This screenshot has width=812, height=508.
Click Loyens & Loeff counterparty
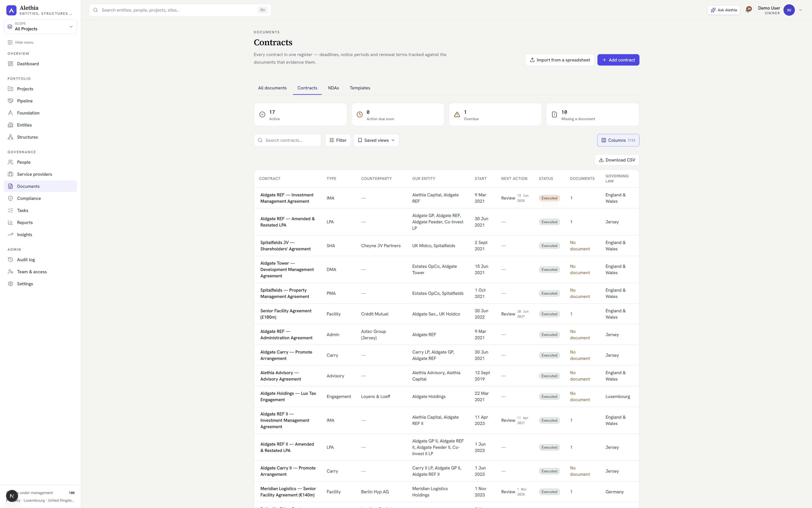[x=376, y=397]
